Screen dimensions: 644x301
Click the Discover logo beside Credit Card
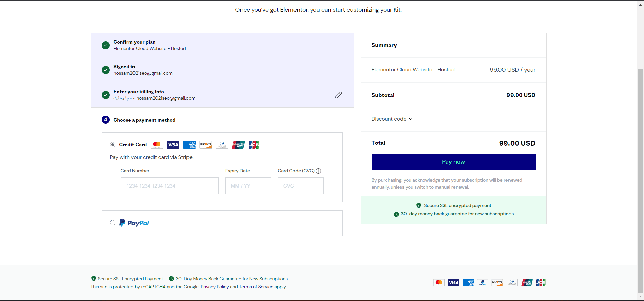(206, 145)
